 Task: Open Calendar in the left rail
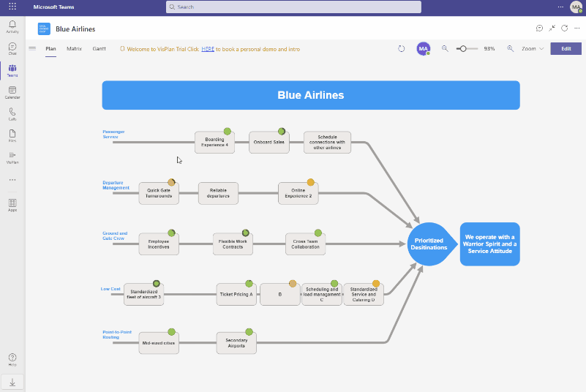tap(12, 92)
